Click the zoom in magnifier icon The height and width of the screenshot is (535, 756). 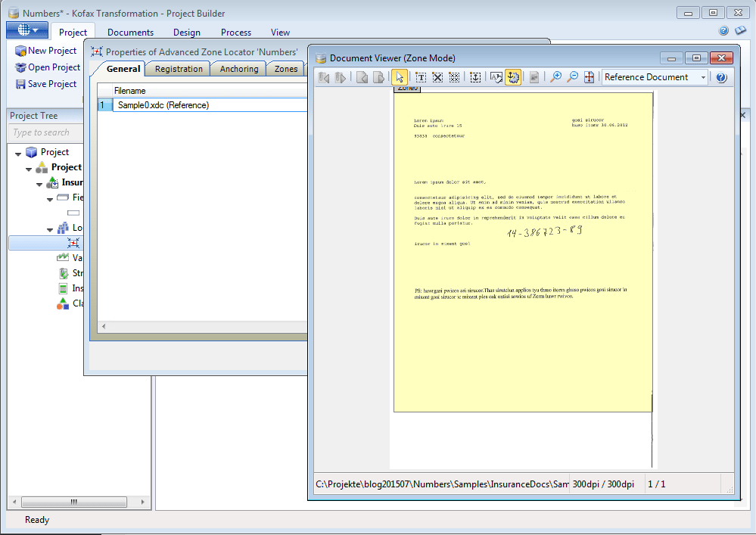(x=555, y=77)
